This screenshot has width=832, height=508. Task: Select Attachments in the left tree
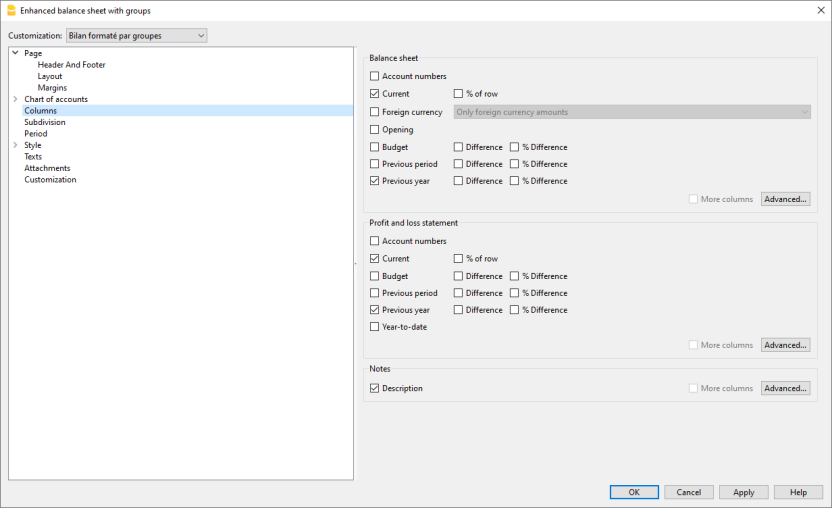(49, 168)
